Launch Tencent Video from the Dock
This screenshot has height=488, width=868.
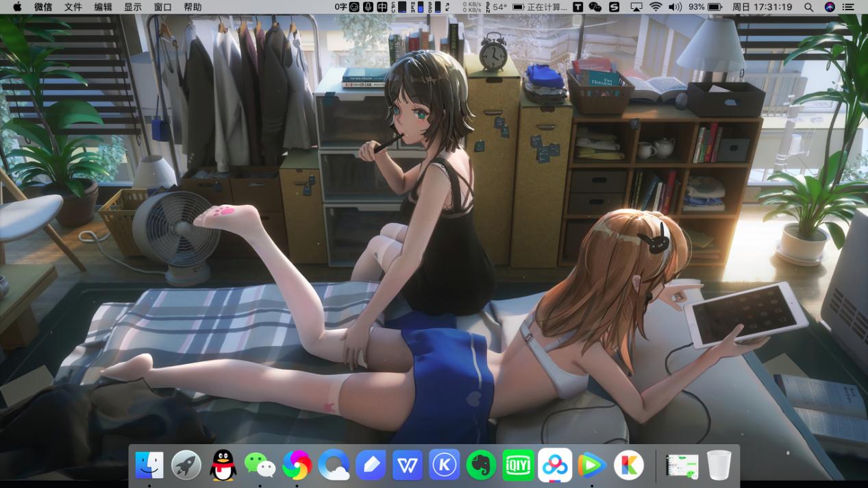click(x=592, y=464)
